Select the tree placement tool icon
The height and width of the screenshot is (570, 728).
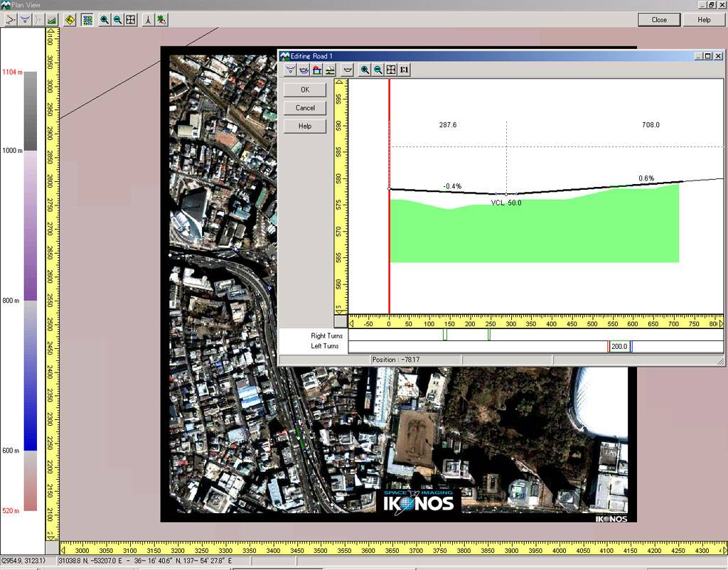pos(162,20)
